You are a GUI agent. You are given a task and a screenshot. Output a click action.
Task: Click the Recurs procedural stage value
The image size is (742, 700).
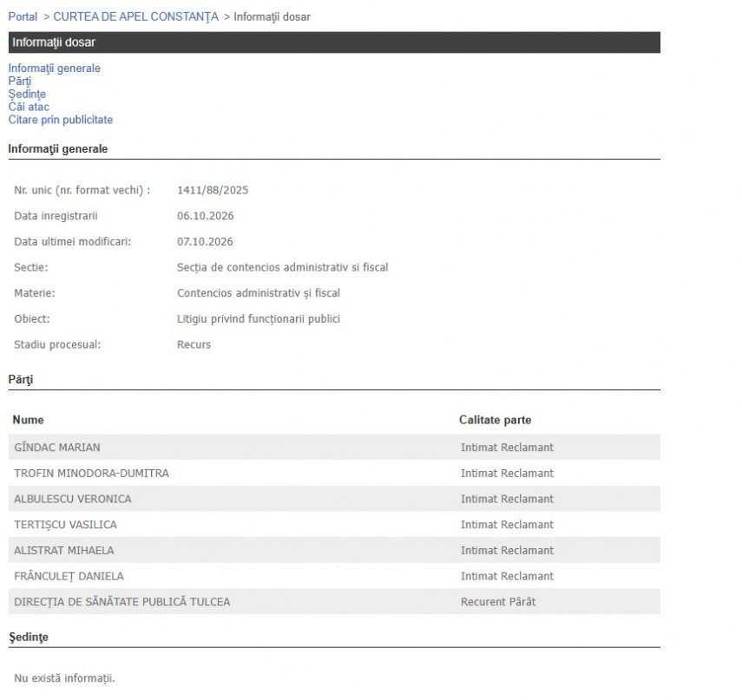tap(194, 344)
